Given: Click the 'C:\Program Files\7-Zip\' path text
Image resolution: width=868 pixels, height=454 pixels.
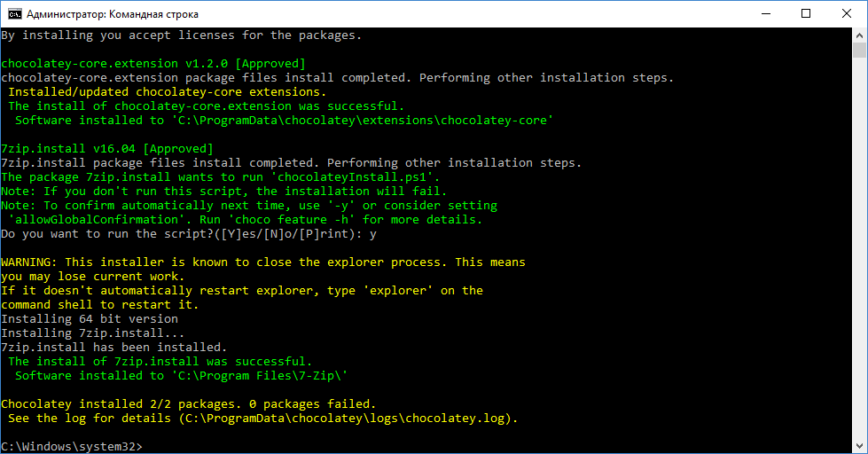Looking at the screenshot, I should [260, 376].
